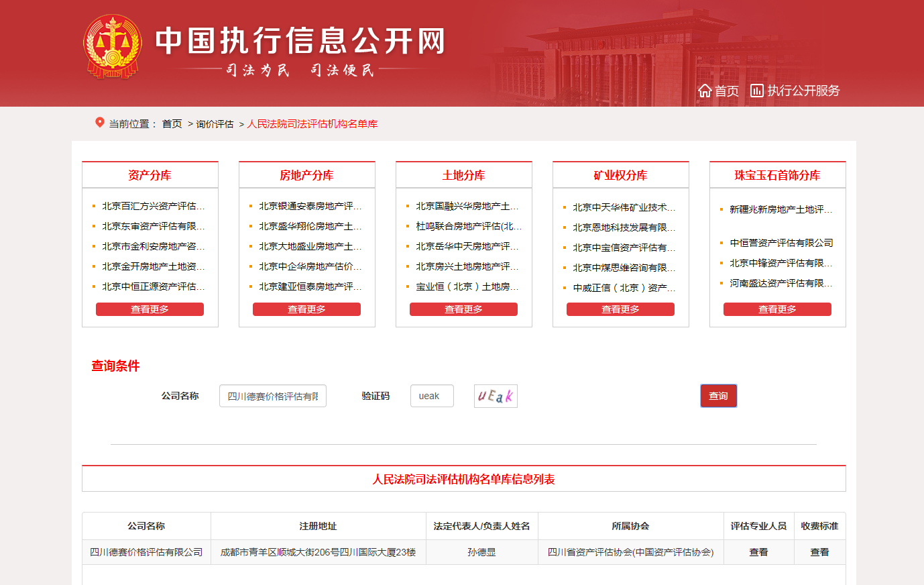Open 北京大地盛业房地产土 entry
The width and height of the screenshot is (924, 585).
click(x=310, y=246)
